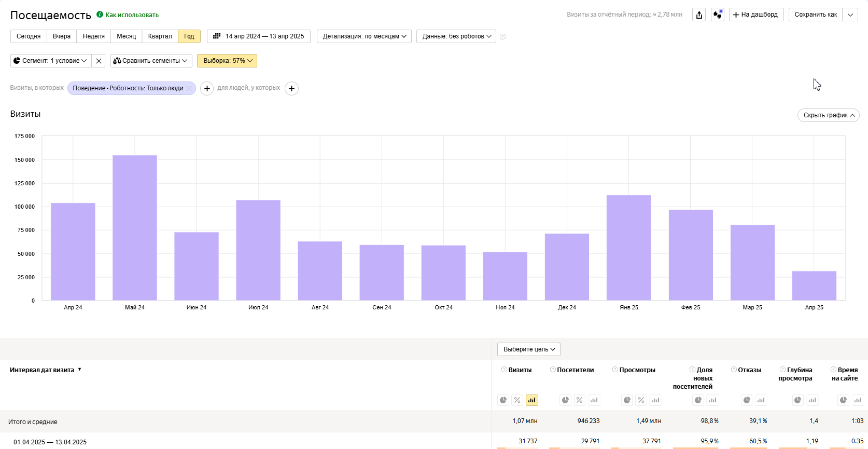Open the 'Как использовать' help link
The height and width of the screenshot is (449, 868).
[x=132, y=15]
